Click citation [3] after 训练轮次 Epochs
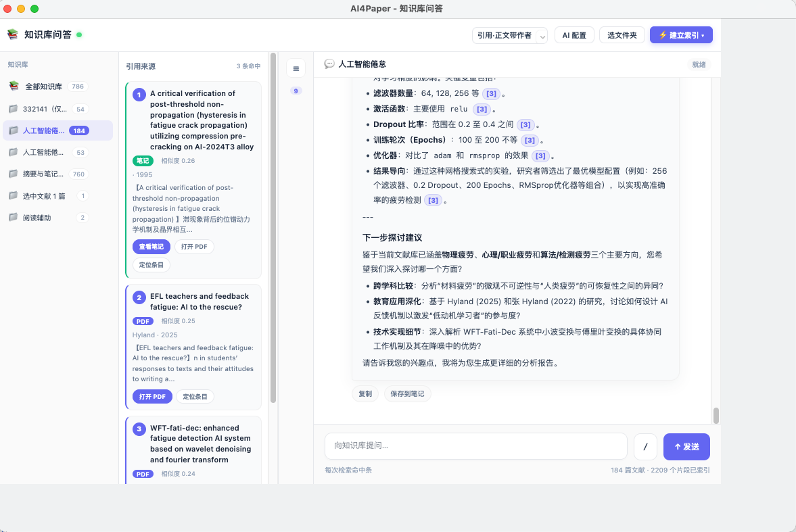The image size is (796, 532). [530, 140]
